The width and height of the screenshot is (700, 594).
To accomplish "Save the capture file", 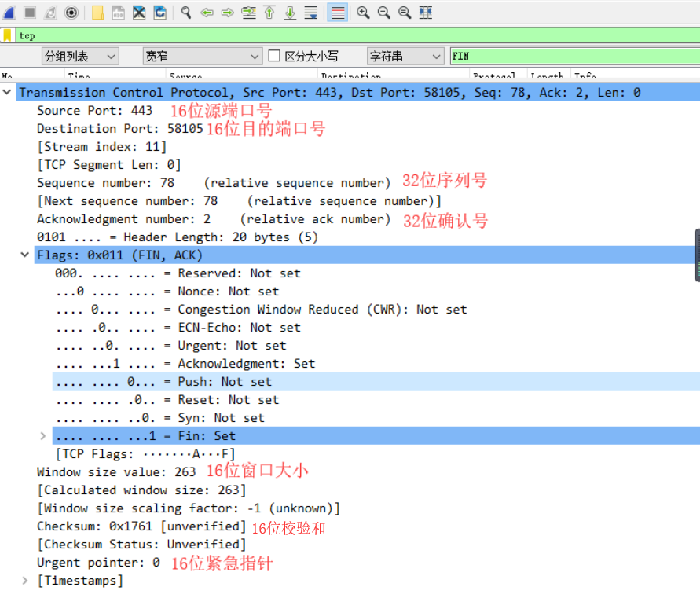I will point(119,13).
